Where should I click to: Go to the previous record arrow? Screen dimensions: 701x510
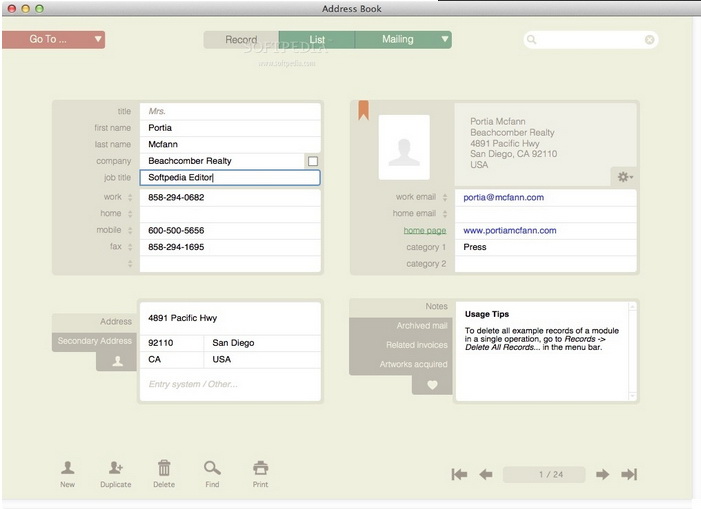[x=486, y=474]
